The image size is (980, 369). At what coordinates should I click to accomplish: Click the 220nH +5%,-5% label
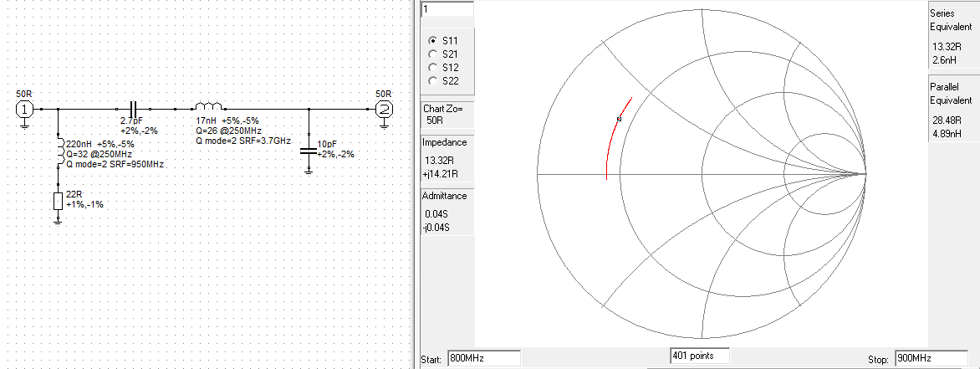coord(100,144)
